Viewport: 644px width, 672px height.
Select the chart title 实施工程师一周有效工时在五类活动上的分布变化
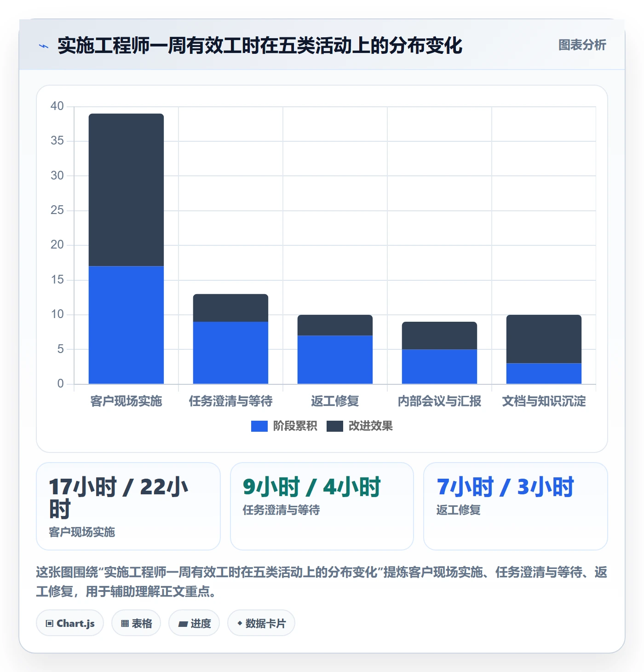coord(260,46)
